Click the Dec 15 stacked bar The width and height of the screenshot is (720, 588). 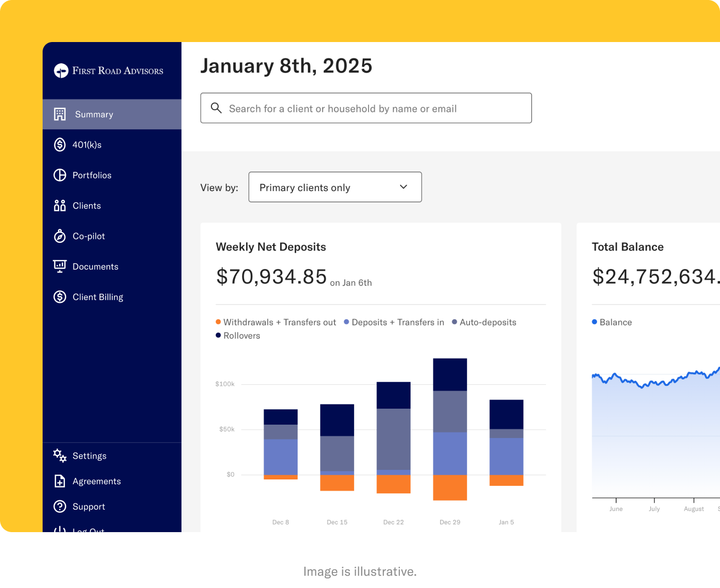337,448
